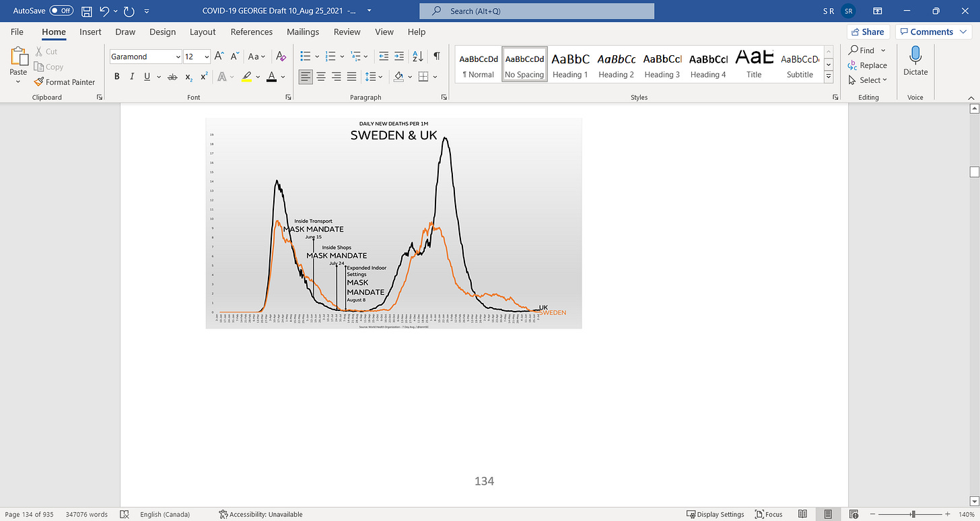The height and width of the screenshot is (521, 980).
Task: Toggle Focus mode in status bar
Action: pyautogui.click(x=769, y=514)
